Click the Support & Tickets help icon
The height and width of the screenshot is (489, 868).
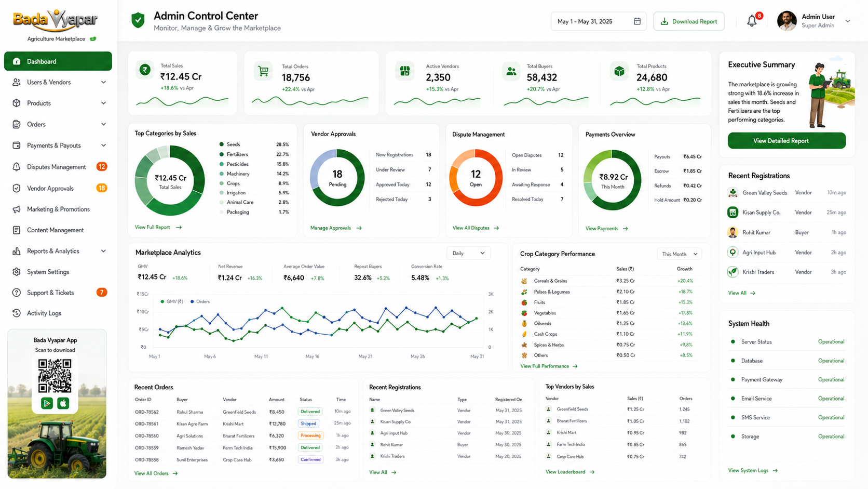coord(17,293)
